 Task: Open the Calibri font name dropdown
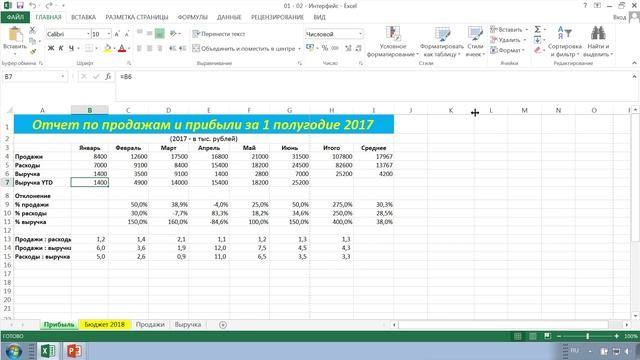[88, 34]
